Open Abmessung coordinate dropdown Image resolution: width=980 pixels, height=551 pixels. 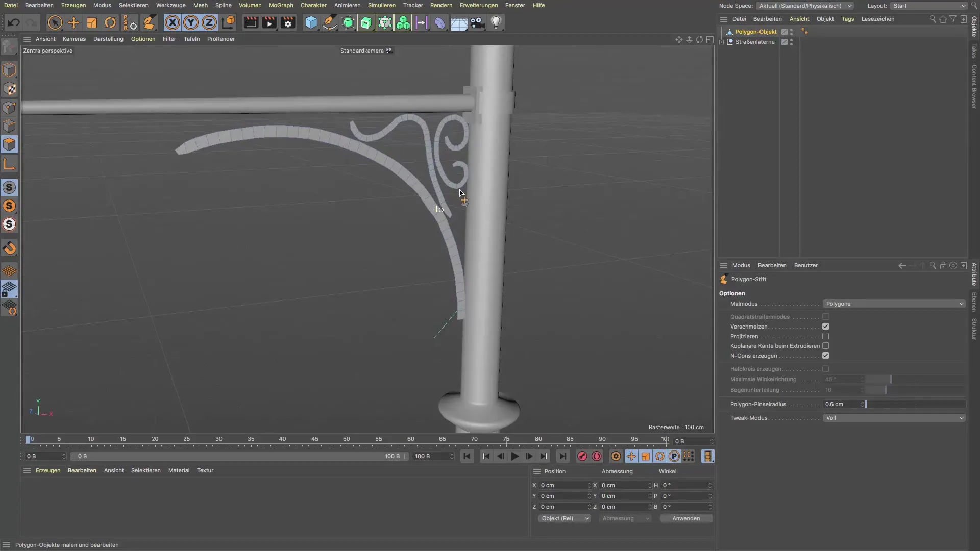point(625,518)
